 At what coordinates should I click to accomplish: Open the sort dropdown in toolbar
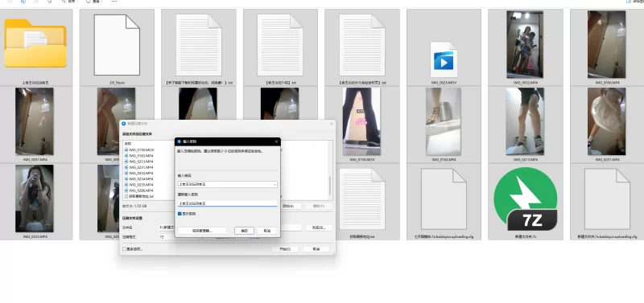point(77,2)
